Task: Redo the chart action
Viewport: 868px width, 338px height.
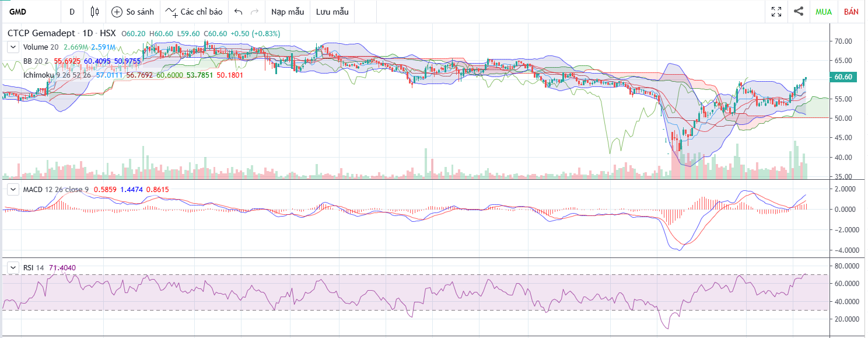Action: pyautogui.click(x=254, y=12)
